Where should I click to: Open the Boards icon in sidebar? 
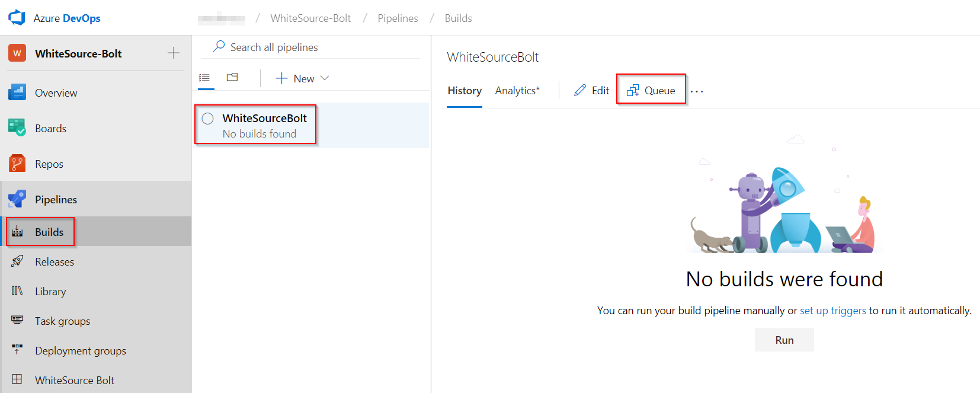tap(17, 128)
